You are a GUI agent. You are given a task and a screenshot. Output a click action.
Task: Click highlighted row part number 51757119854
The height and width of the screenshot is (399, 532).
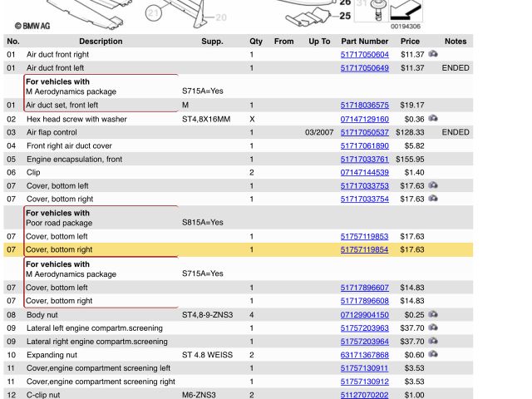point(364,250)
